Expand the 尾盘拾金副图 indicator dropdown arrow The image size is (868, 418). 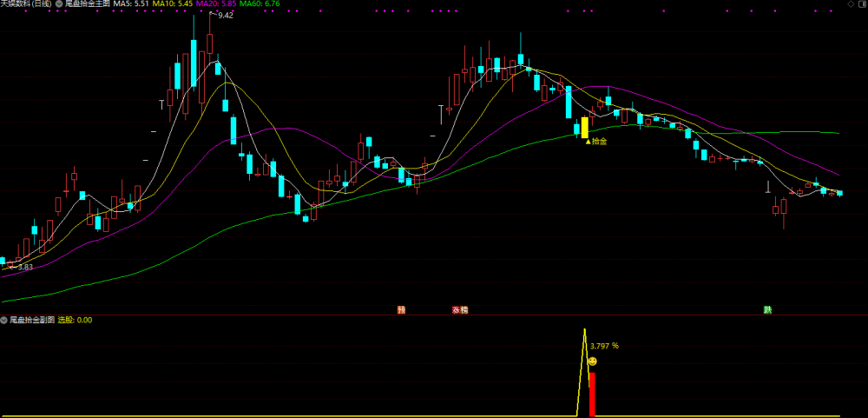click(3, 320)
